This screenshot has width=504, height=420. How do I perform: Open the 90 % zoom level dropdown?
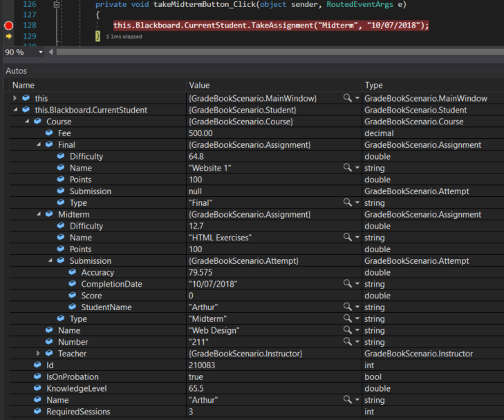pyautogui.click(x=41, y=52)
